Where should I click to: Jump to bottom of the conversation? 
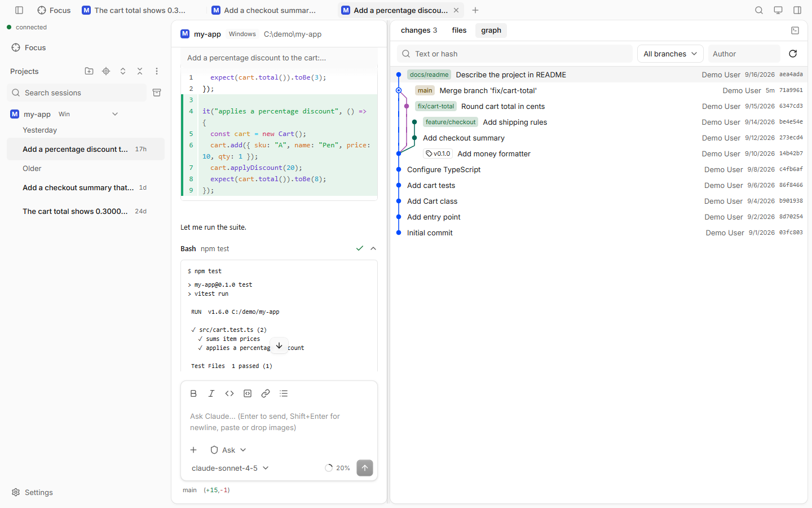279,345
